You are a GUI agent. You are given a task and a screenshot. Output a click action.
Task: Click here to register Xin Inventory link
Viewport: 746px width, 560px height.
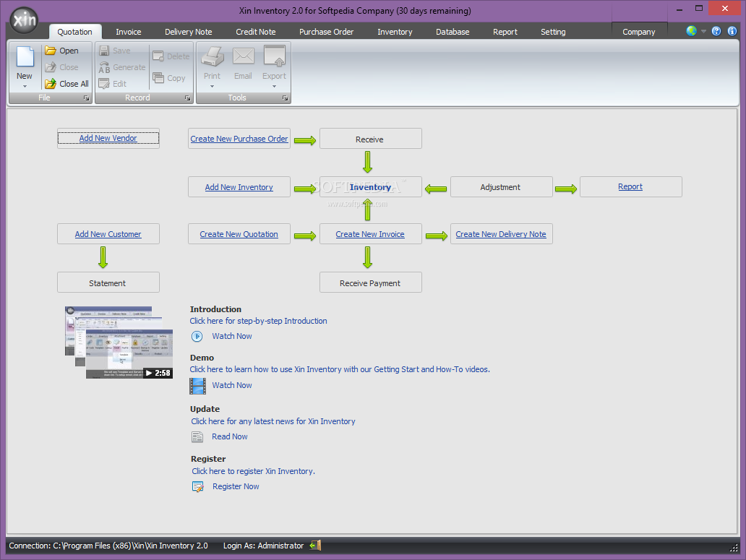[x=253, y=471]
